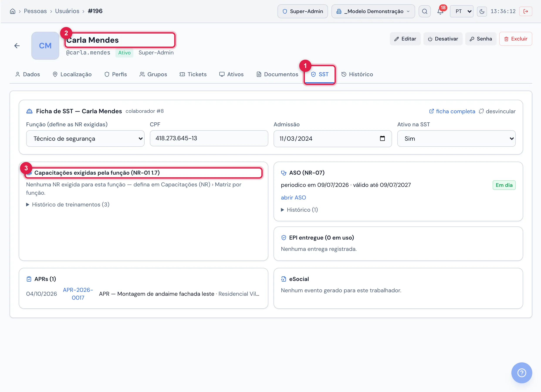Viewport: 541px width, 392px height.
Task: Switch to the Histórico tab
Action: point(357,74)
